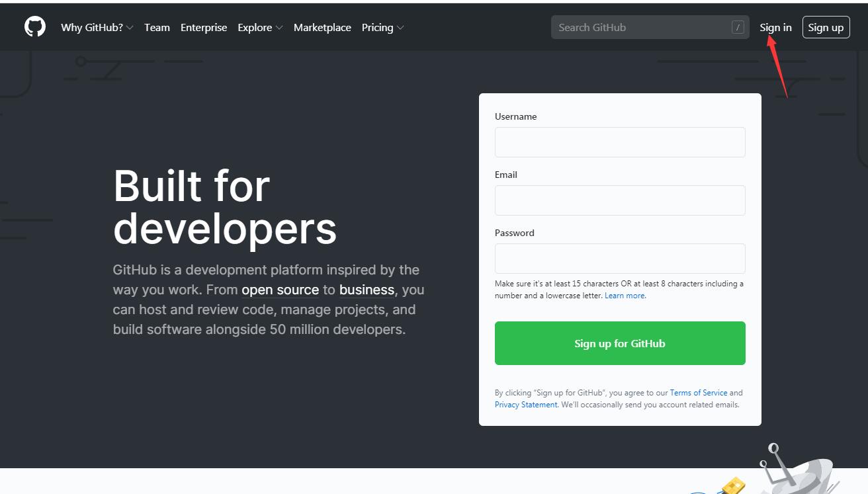Follow the open source link
This screenshot has height=494, width=868.
(280, 290)
